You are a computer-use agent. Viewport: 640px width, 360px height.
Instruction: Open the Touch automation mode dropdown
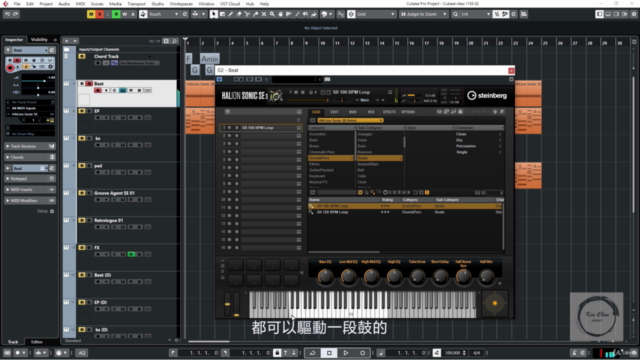[164, 14]
